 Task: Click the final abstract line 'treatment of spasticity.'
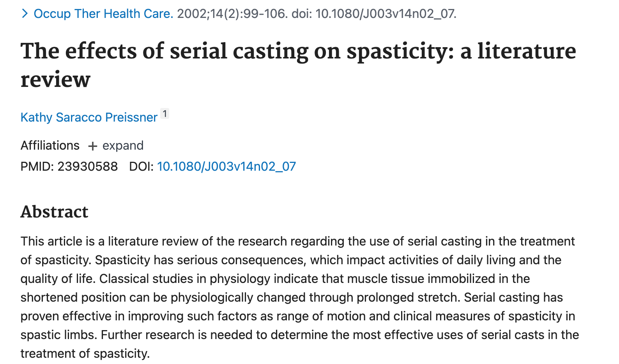pyautogui.click(x=85, y=353)
